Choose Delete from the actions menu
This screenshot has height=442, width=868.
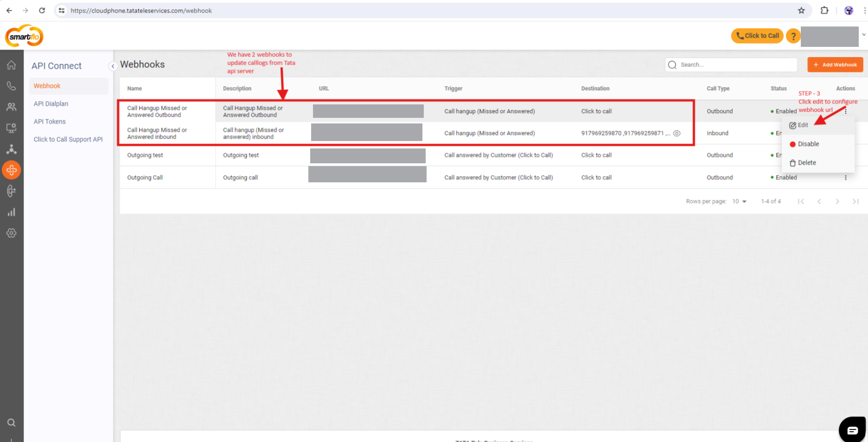click(x=807, y=163)
